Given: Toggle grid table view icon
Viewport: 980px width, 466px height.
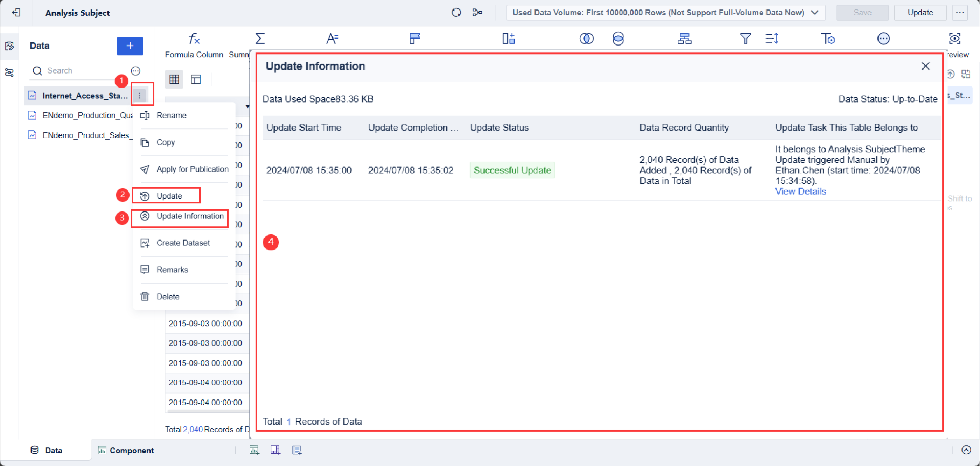Looking at the screenshot, I should [174, 79].
